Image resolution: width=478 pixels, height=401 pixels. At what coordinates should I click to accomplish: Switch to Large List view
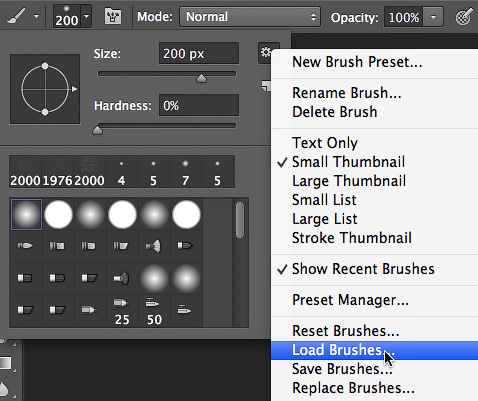coord(324,219)
